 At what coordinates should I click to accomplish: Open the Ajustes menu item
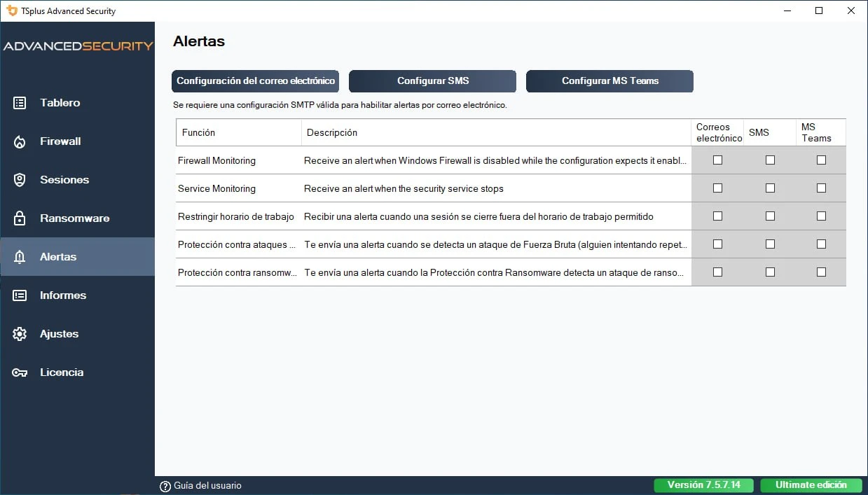77,334
